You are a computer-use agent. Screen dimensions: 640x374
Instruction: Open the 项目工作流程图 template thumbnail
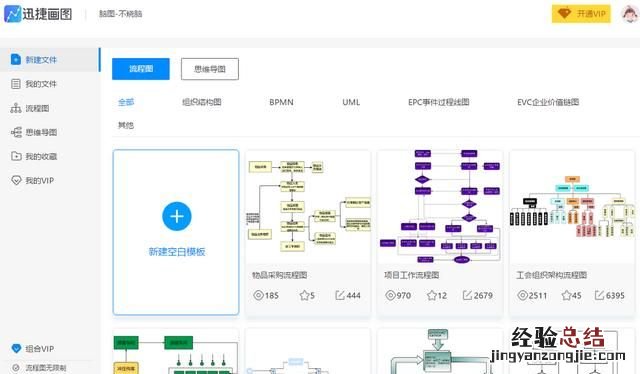tap(440, 207)
